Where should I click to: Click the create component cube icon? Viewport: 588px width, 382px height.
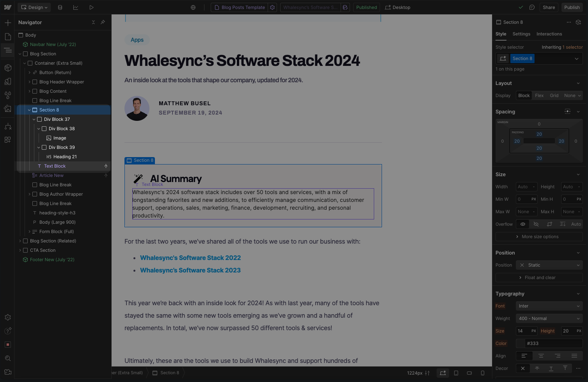[x=579, y=22]
